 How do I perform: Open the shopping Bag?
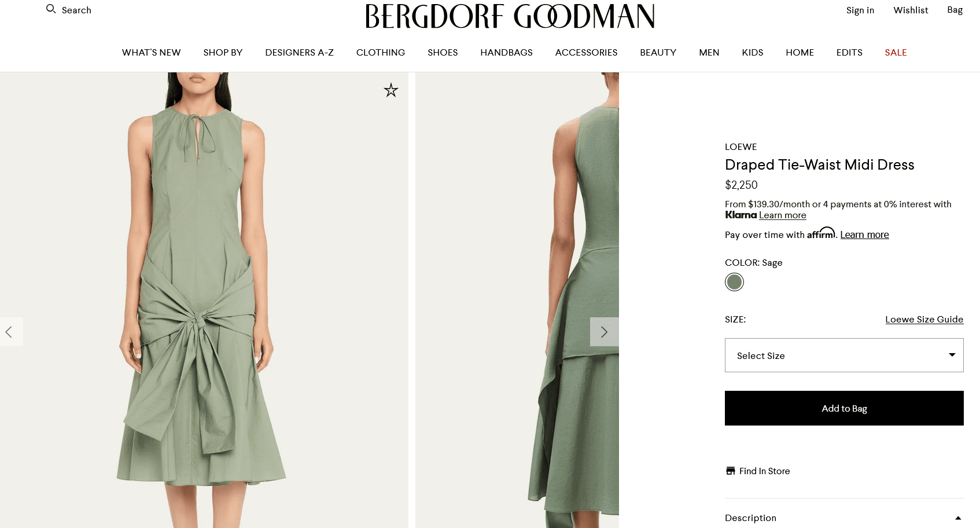click(955, 10)
